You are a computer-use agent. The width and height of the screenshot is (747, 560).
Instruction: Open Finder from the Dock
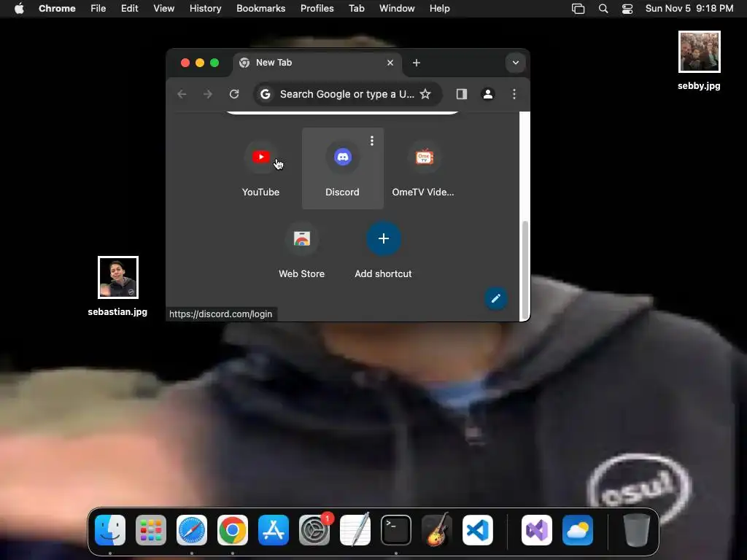[x=110, y=530]
